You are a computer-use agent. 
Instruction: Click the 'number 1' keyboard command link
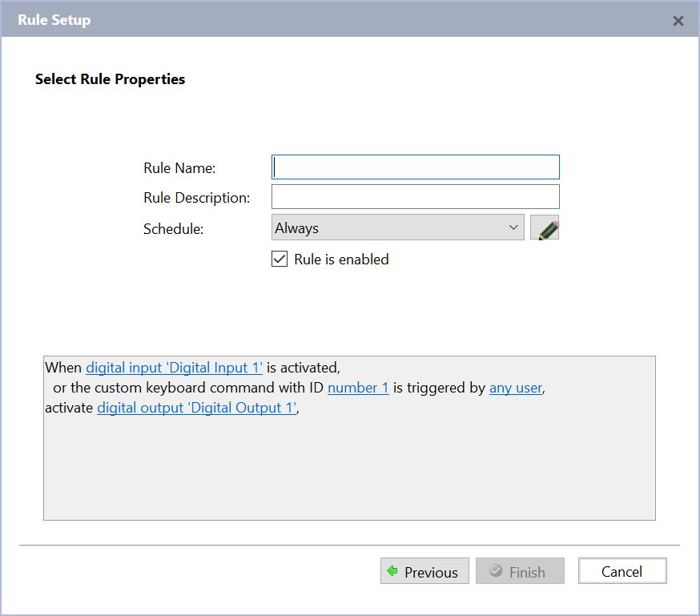click(358, 388)
